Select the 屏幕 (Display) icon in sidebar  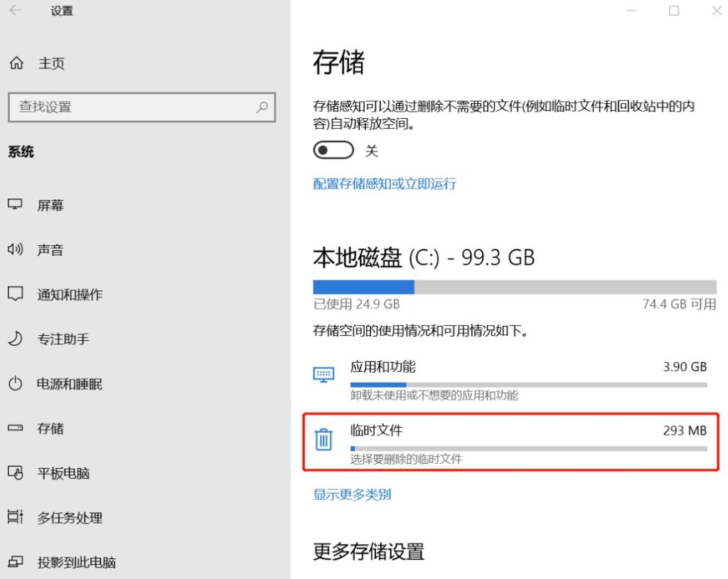16,205
